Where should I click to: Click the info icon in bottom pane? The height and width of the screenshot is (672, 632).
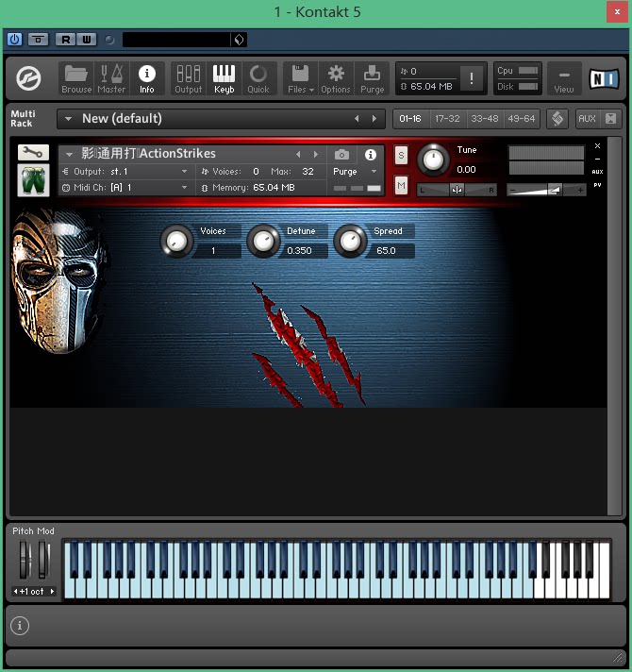click(20, 626)
